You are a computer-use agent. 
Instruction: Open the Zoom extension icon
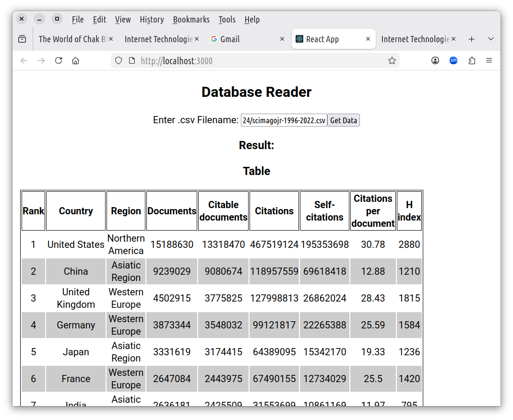tap(453, 60)
